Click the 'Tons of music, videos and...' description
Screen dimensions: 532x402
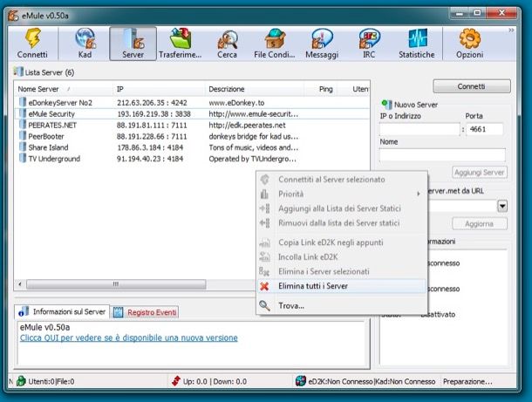[x=254, y=147]
